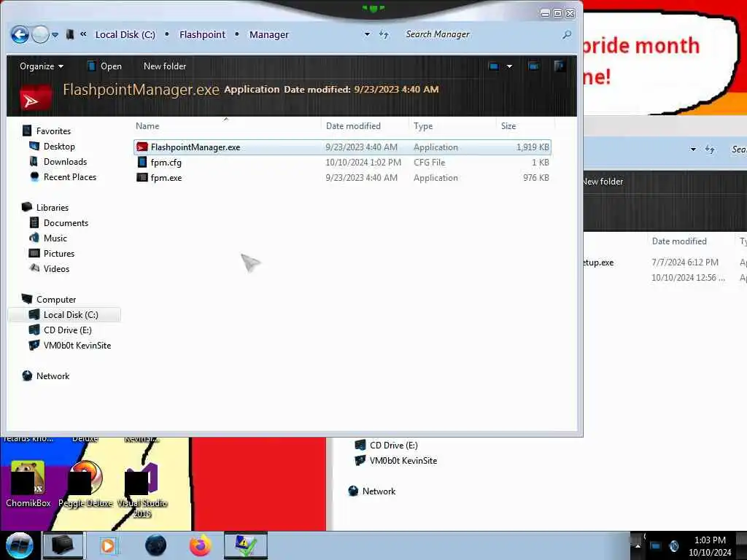This screenshot has width=747, height=560.
Task: Open Favorites in navigation pane
Action: pyautogui.click(x=53, y=131)
